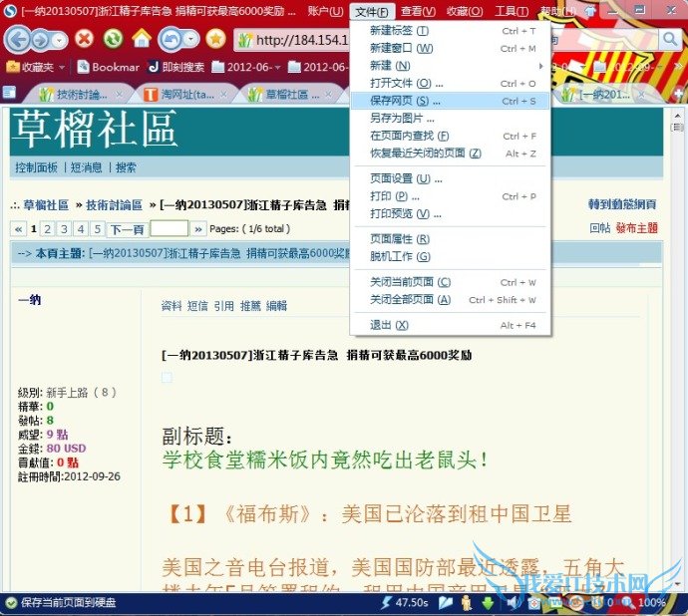Click the sidebar panel icon left of tabs
Screen dimensions: 688x616
tap(9, 92)
